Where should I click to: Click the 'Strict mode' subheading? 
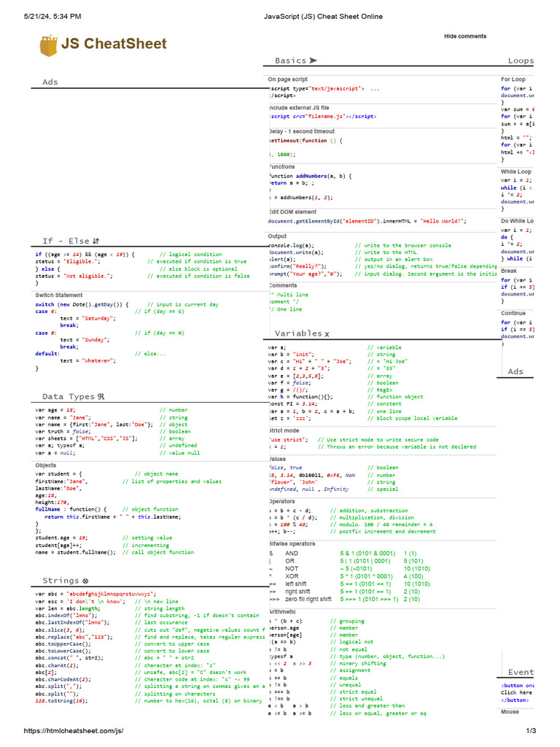coord(284,430)
